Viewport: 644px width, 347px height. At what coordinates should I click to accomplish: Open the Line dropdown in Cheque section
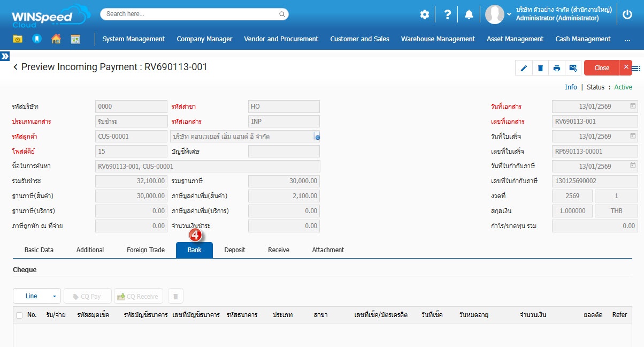[x=37, y=296]
